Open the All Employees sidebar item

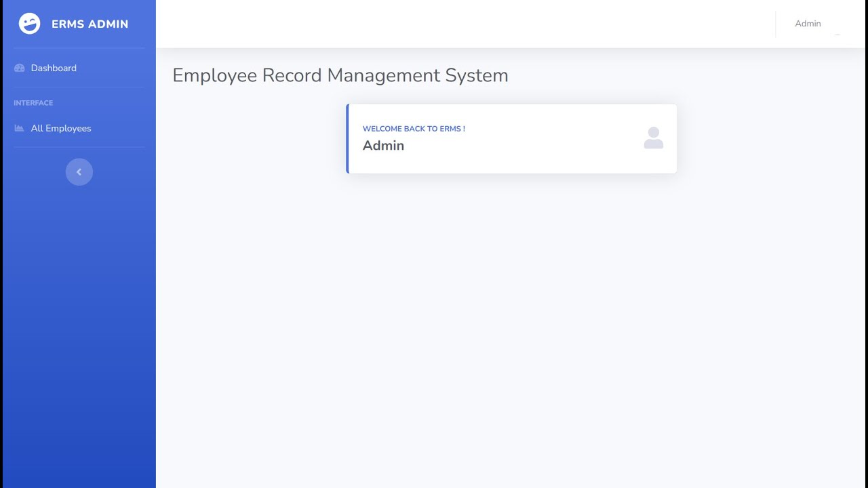click(x=79, y=128)
